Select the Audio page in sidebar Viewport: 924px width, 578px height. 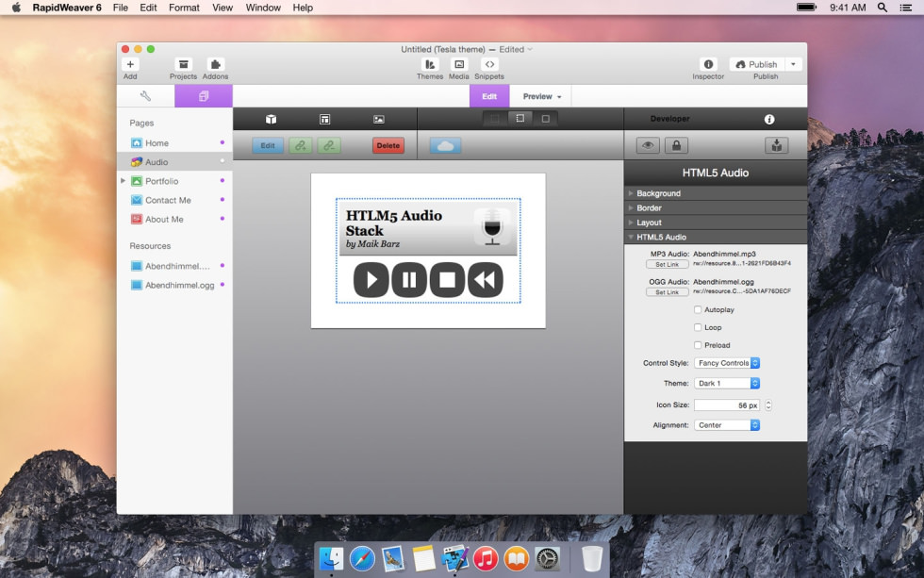click(174, 162)
